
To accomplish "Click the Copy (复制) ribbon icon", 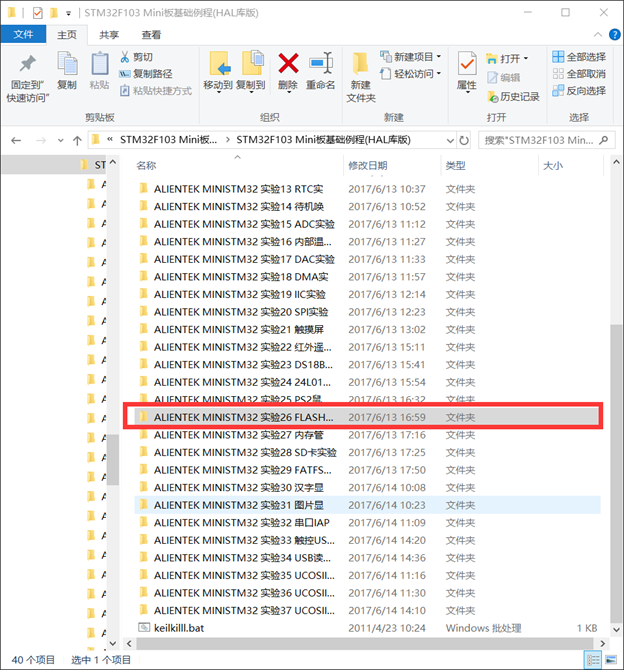I will point(67,64).
